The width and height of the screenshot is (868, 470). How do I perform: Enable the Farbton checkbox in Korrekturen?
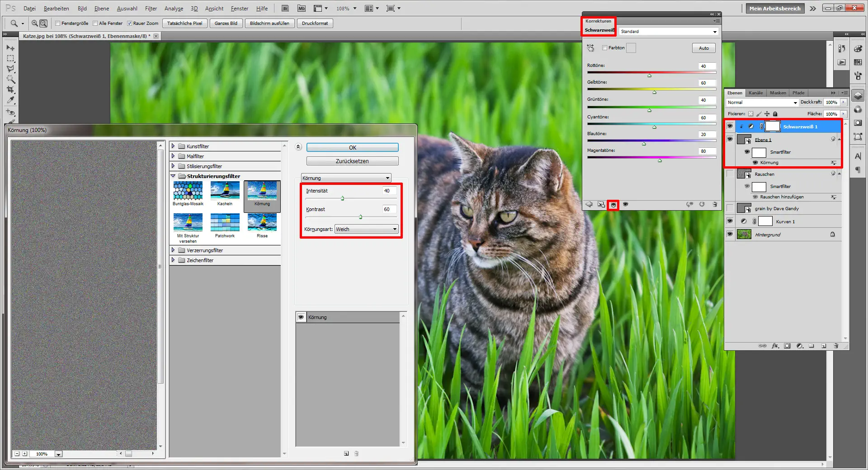pos(605,47)
